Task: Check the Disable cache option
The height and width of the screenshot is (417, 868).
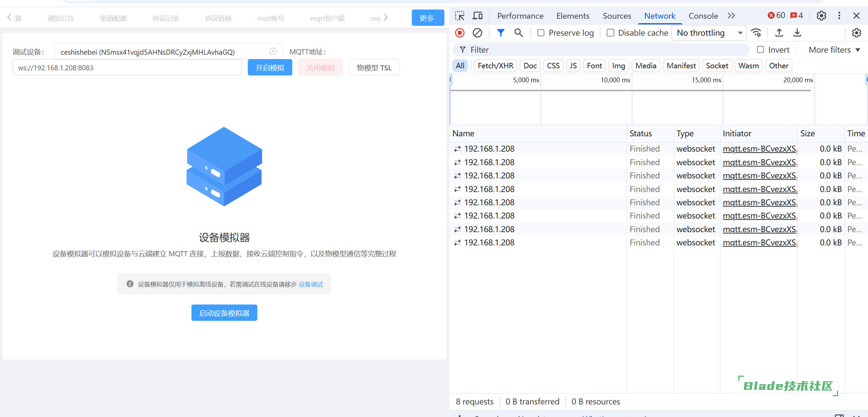Action: (x=610, y=33)
